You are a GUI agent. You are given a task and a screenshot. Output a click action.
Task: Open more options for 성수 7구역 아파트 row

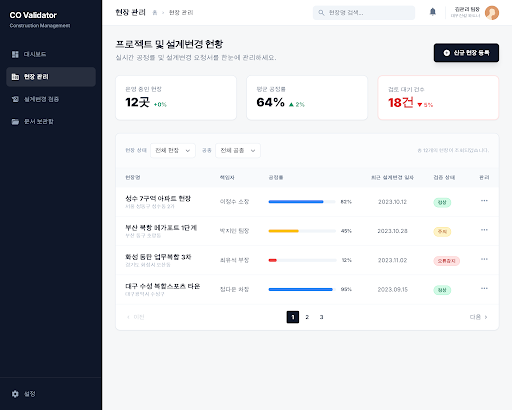coord(484,201)
